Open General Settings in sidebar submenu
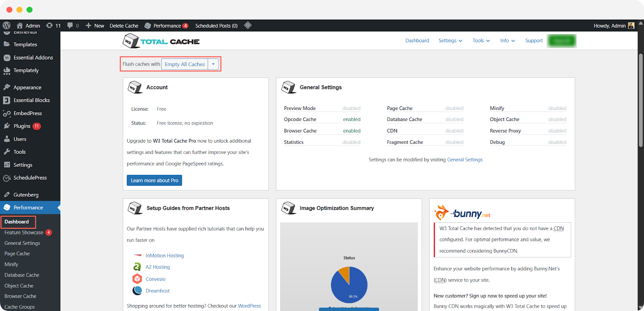 (22, 243)
